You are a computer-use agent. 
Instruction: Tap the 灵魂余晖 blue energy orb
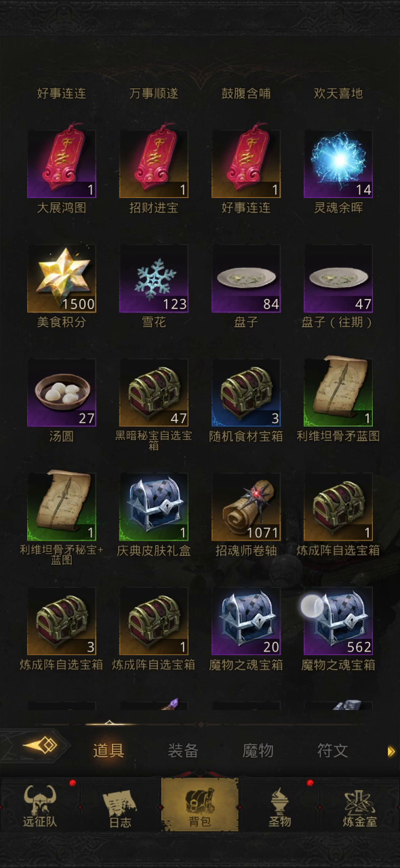click(338, 164)
